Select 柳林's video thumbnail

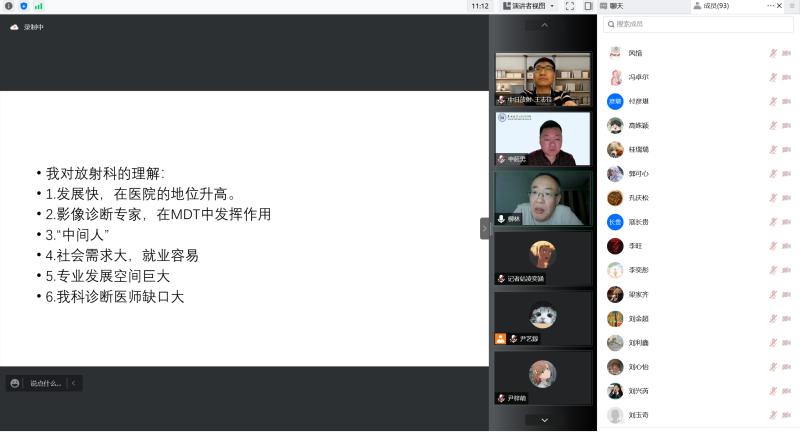(543, 198)
